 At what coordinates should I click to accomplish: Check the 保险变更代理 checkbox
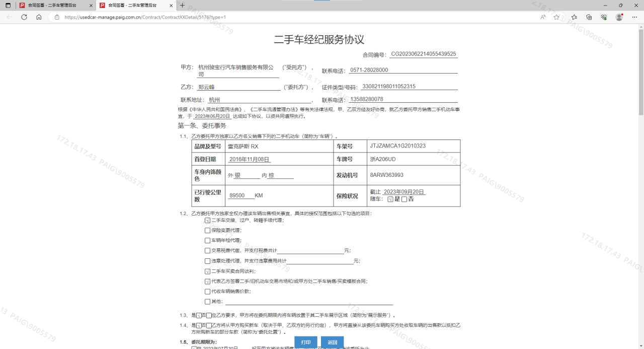pos(207,231)
